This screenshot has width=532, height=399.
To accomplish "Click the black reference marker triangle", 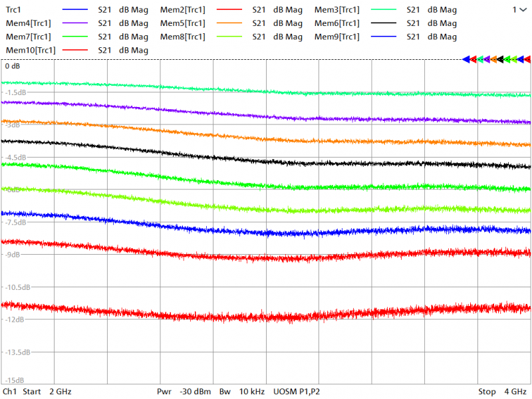I will tap(501, 59).
